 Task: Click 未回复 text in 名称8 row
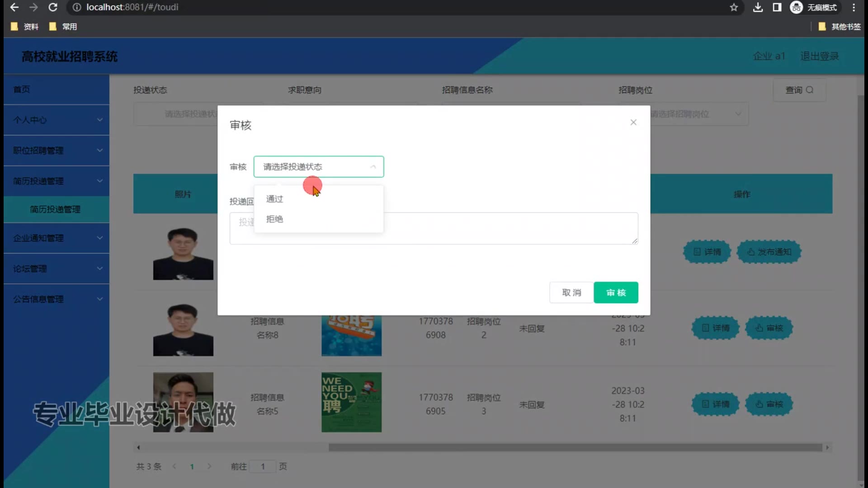point(532,328)
